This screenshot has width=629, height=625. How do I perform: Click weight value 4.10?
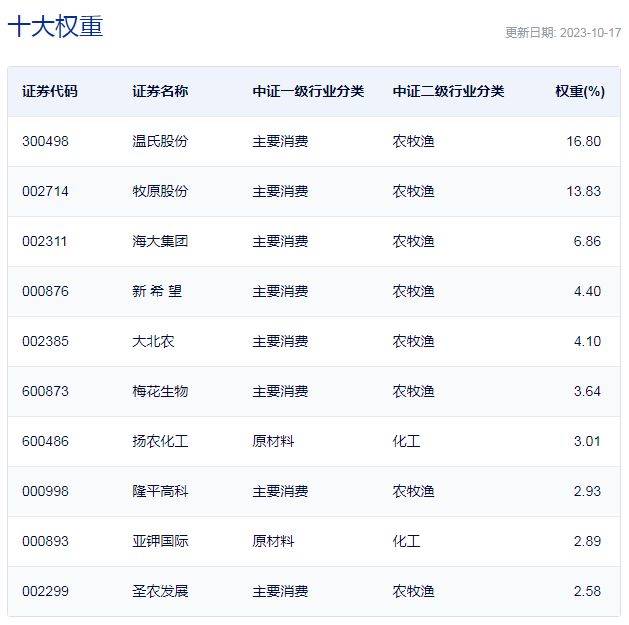[587, 341]
